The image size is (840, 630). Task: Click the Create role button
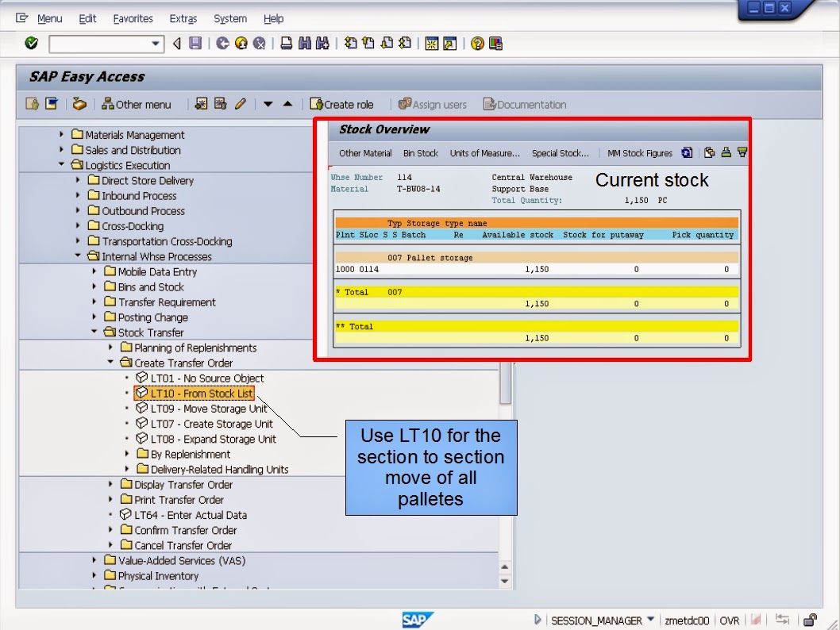(341, 105)
